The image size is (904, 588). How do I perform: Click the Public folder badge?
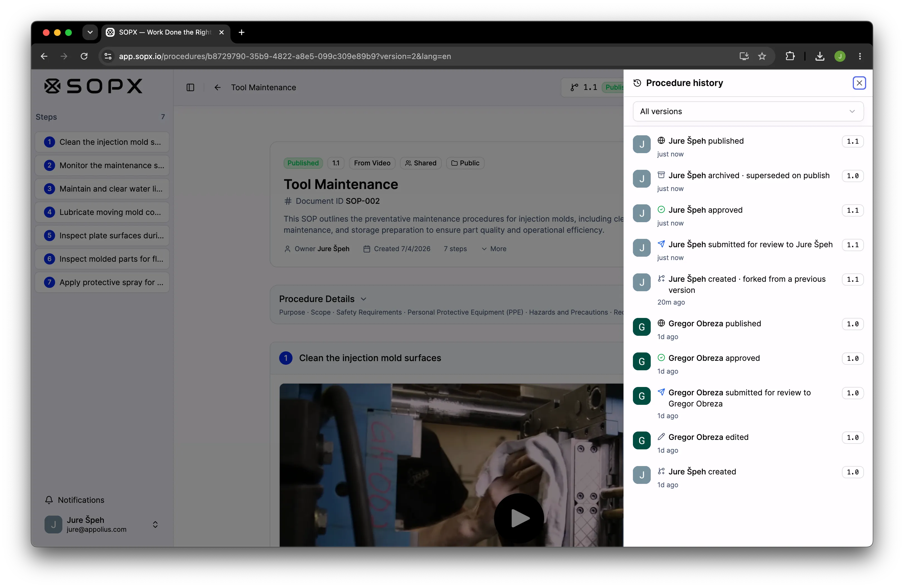tap(465, 163)
